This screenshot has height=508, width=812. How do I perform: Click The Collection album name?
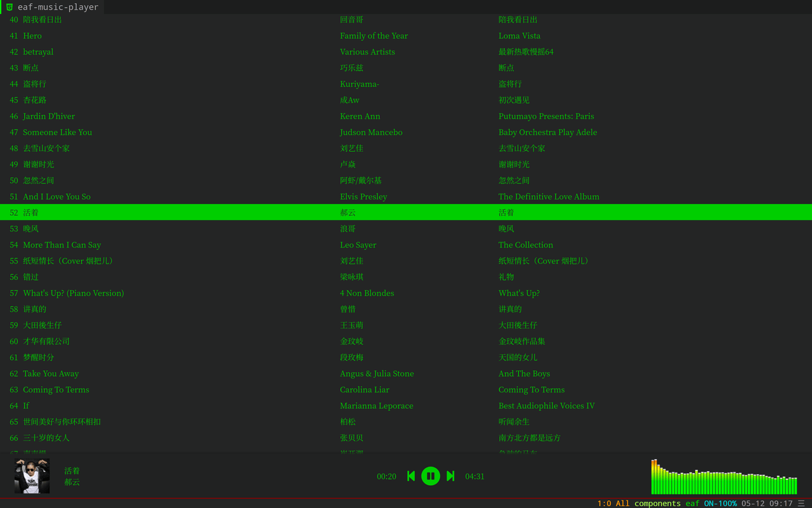click(526, 244)
